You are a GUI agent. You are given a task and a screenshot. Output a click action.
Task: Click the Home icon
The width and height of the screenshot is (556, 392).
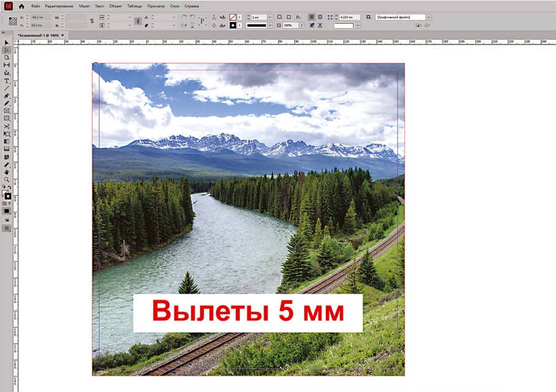[21, 6]
